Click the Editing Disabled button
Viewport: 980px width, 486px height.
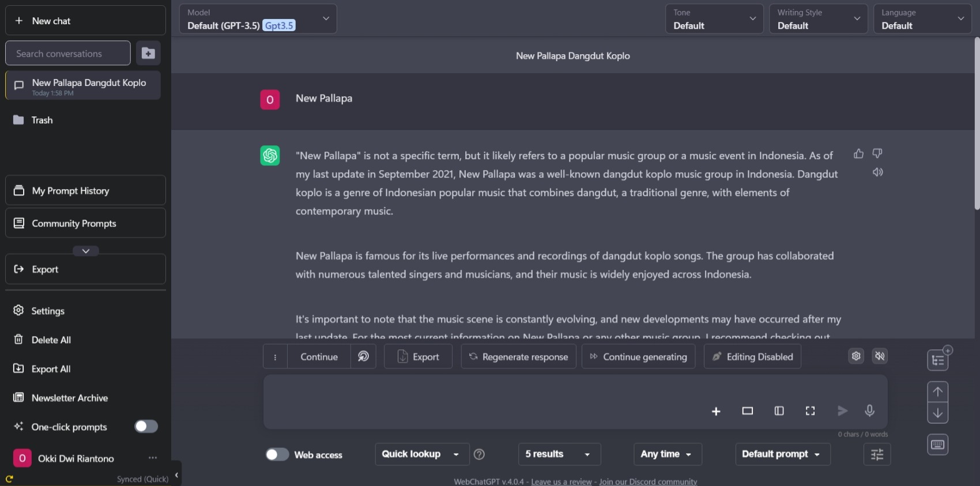point(752,357)
